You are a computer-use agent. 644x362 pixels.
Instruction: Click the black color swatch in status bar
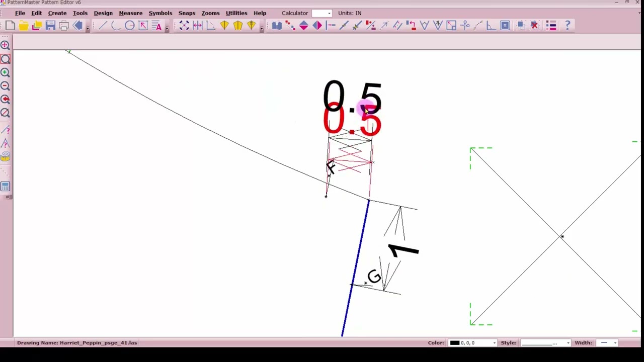coord(454,343)
